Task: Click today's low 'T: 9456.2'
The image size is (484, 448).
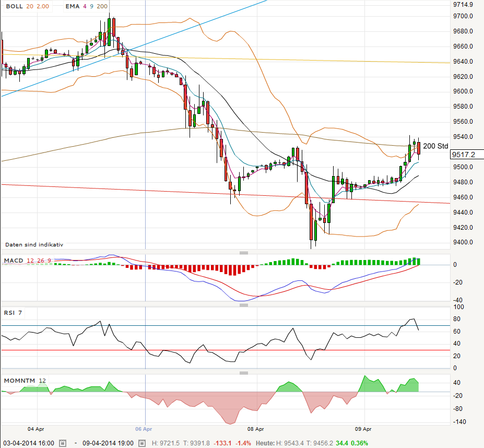Action: 321,443
